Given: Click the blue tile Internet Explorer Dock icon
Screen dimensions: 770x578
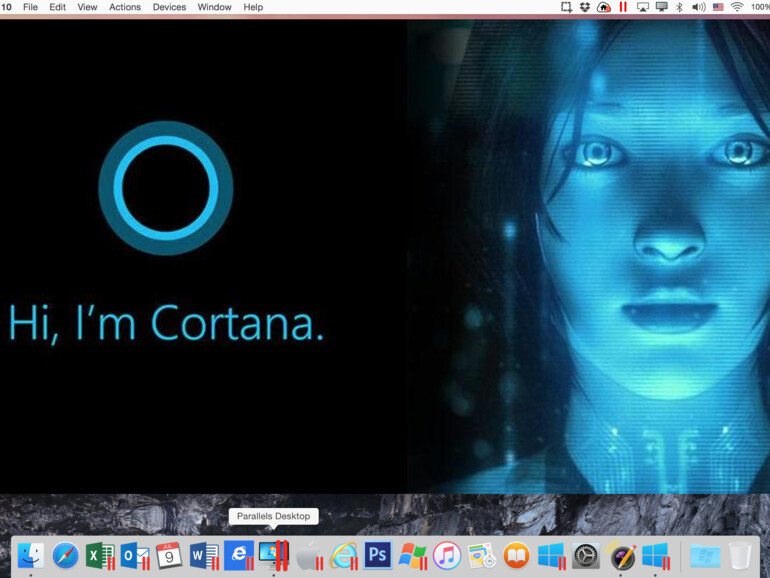Looking at the screenshot, I should coord(239,556).
